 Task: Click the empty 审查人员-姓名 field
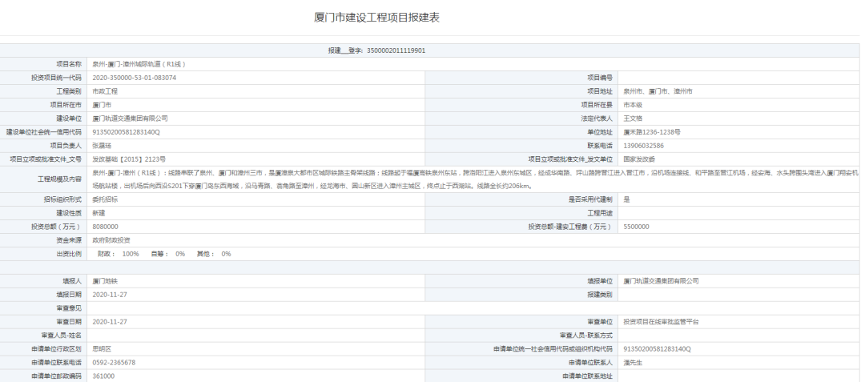click(x=256, y=335)
